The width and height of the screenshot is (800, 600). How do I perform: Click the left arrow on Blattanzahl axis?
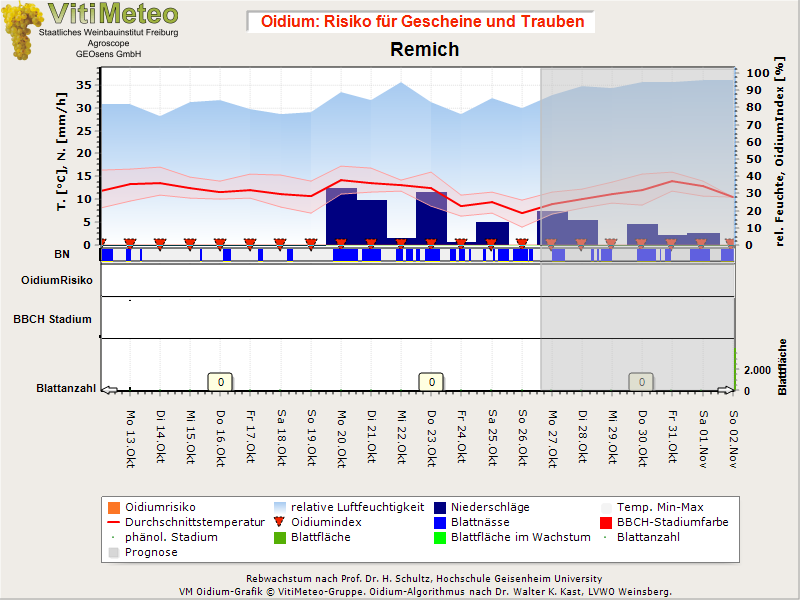pos(109,391)
